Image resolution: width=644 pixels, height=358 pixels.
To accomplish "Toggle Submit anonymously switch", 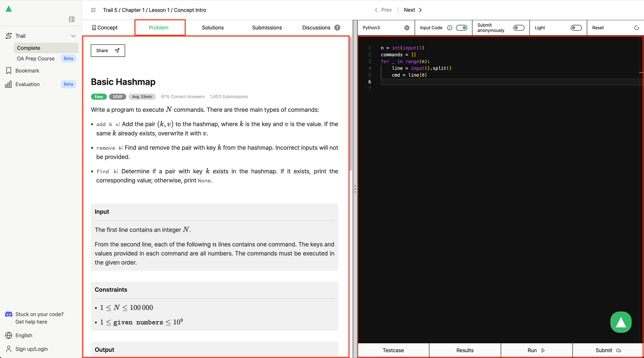I will click(x=519, y=28).
